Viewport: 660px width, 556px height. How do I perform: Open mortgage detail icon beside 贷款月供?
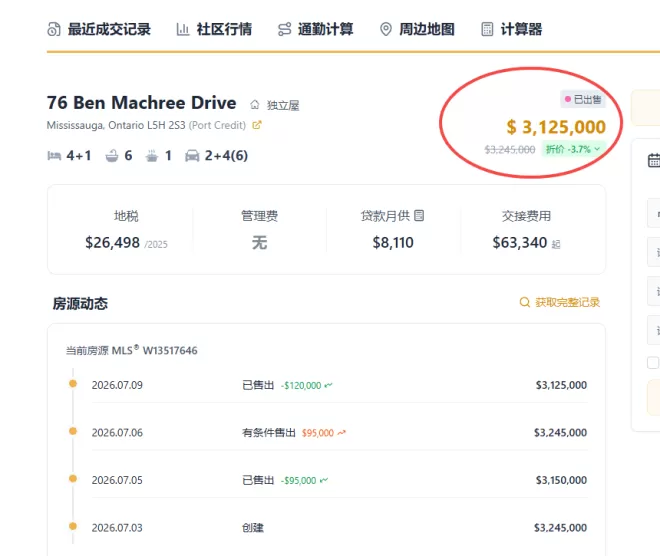coord(419,215)
